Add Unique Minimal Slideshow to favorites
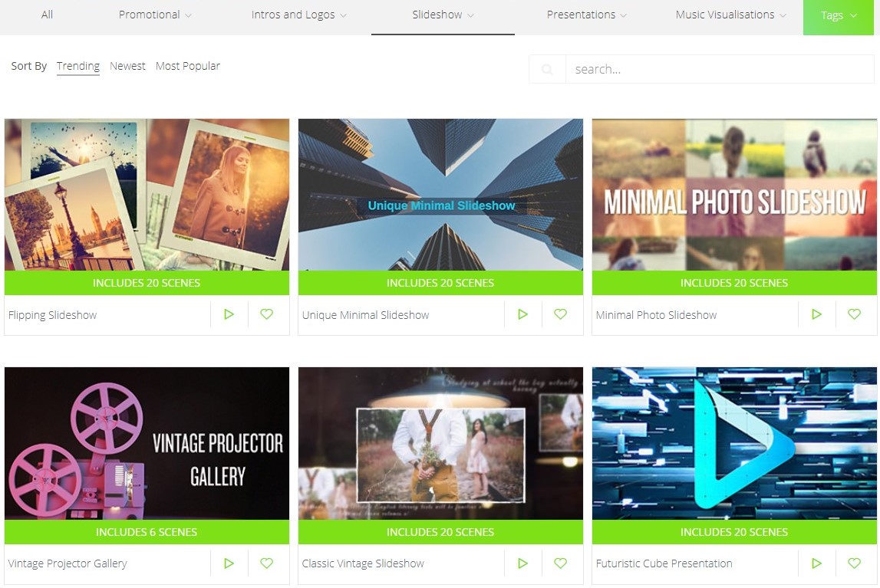Image resolution: width=880 pixels, height=588 pixels. tap(560, 314)
